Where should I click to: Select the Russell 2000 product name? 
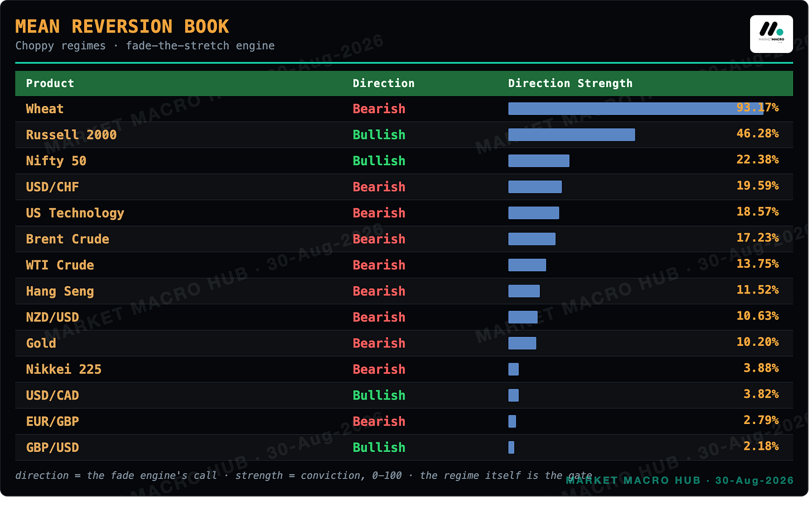(x=71, y=135)
